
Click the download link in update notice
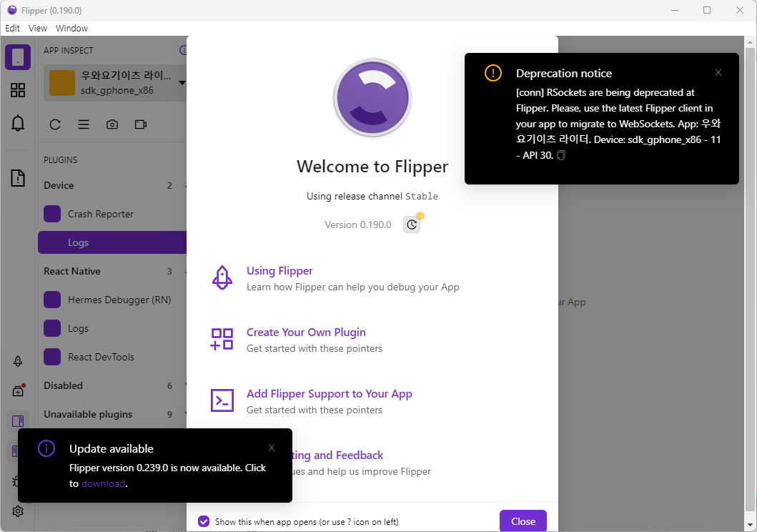coord(104,483)
